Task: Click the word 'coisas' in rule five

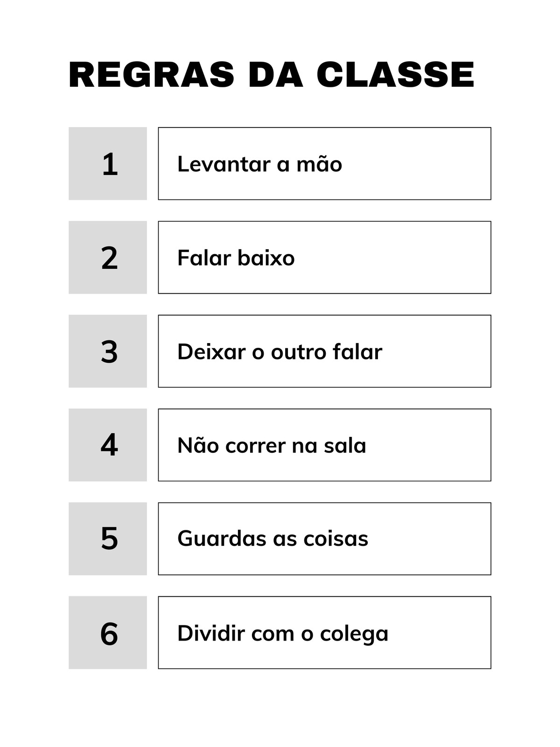Action: pos(336,538)
